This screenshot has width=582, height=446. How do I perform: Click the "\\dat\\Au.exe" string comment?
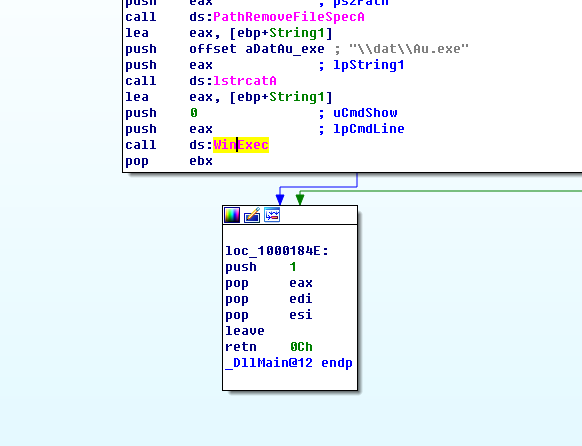click(x=409, y=49)
